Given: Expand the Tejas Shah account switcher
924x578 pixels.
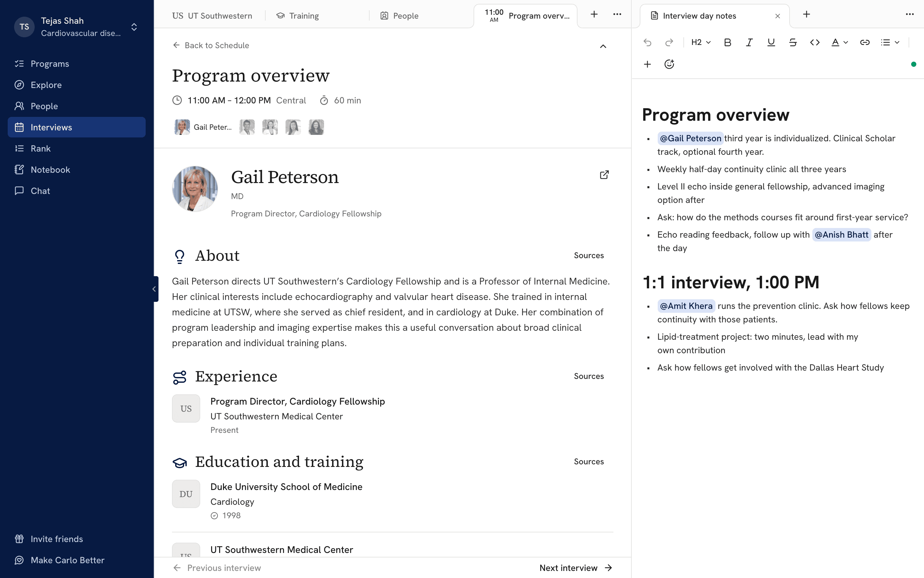Looking at the screenshot, I should pos(134,27).
